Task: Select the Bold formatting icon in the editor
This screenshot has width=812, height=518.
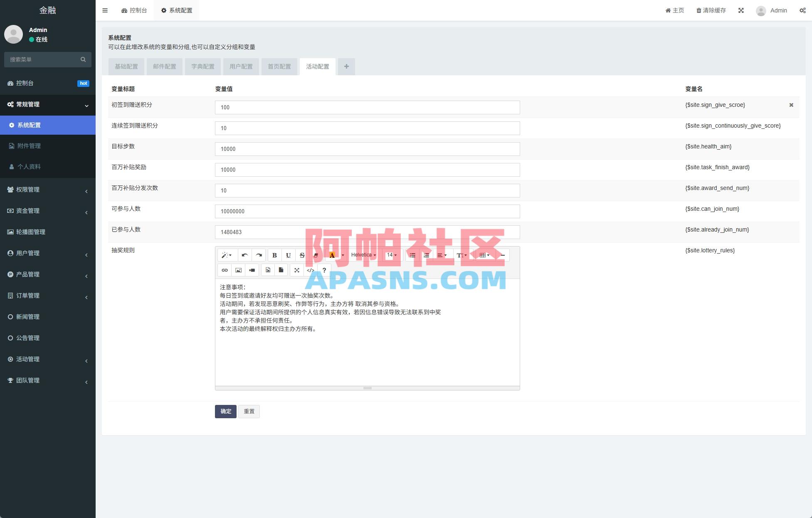Action: coord(274,255)
